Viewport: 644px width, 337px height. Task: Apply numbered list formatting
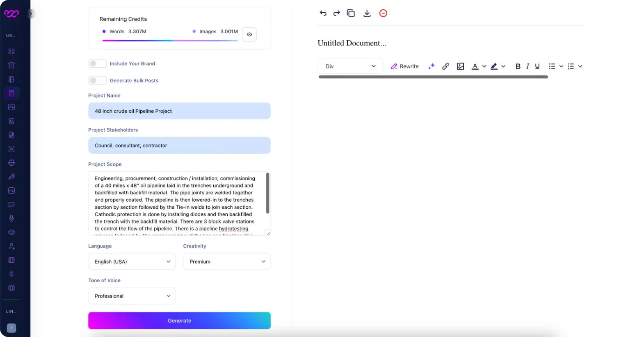571,66
